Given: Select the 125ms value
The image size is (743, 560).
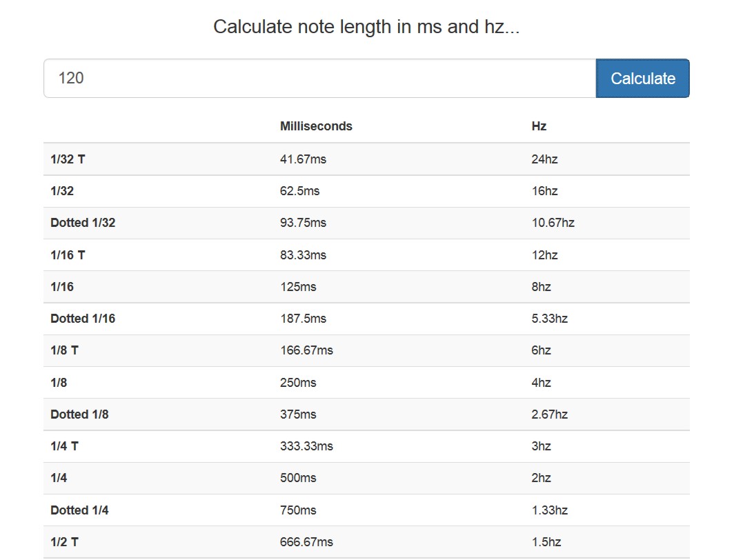Looking at the screenshot, I should (x=298, y=287).
